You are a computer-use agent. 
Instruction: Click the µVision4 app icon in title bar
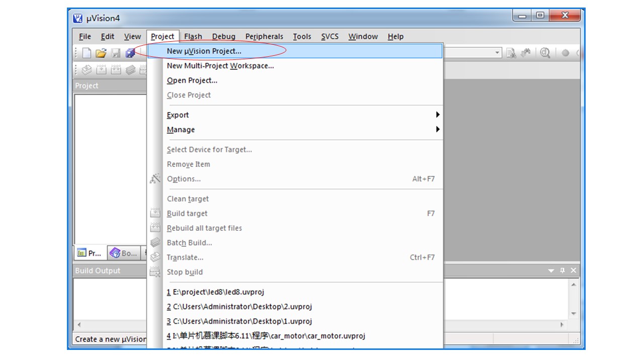click(x=77, y=19)
